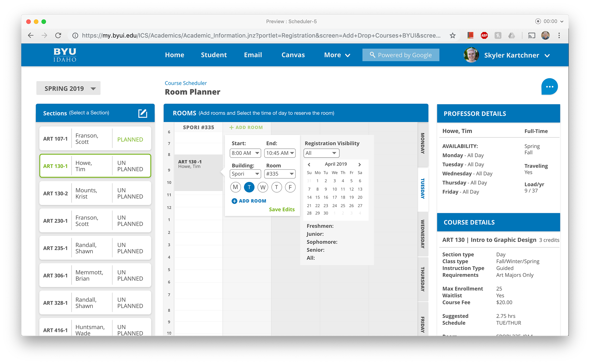Click the Powered by Google search field
The height and width of the screenshot is (364, 590).
[x=401, y=55]
